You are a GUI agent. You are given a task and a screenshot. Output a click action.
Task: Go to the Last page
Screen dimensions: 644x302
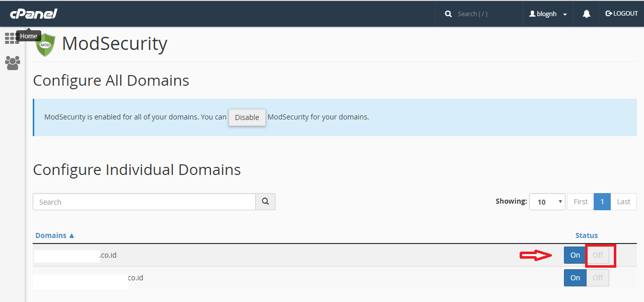click(x=623, y=202)
